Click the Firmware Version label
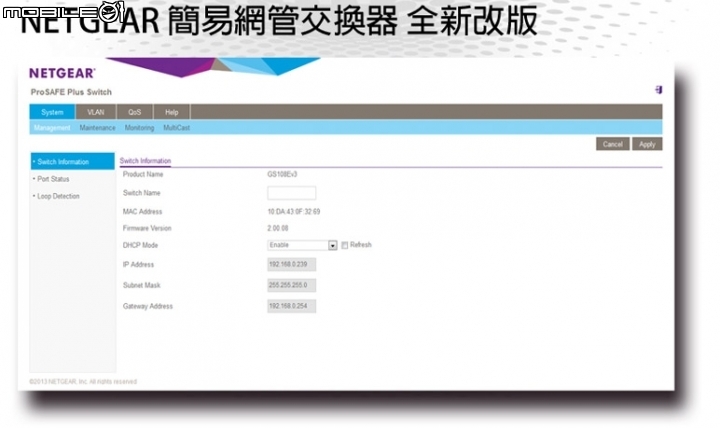720x428 pixels. 147,228
